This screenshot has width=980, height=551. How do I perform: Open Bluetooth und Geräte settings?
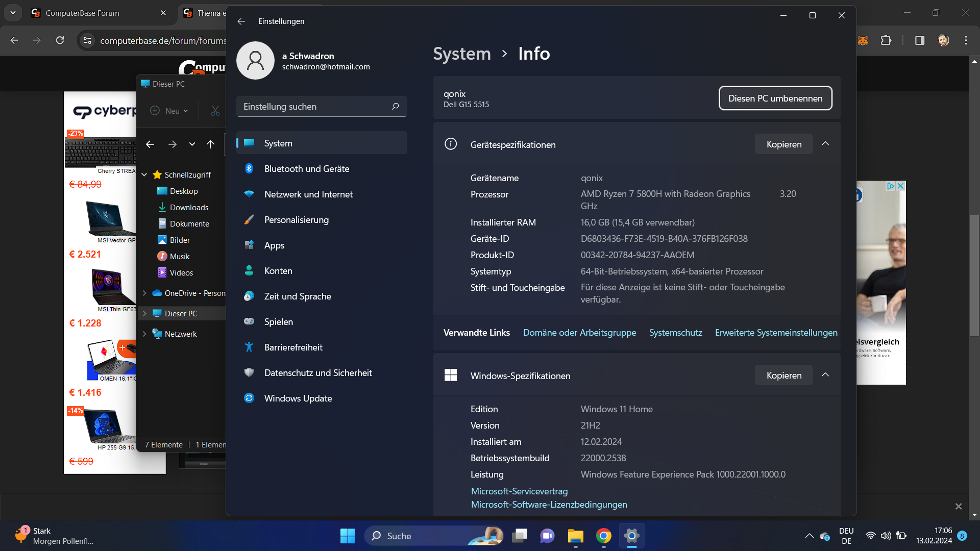point(306,169)
